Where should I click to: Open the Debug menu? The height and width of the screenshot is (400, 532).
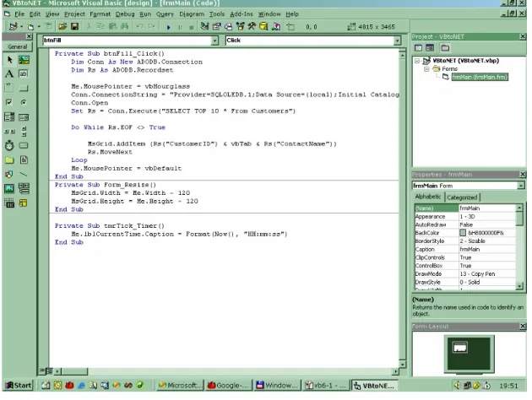pos(125,14)
